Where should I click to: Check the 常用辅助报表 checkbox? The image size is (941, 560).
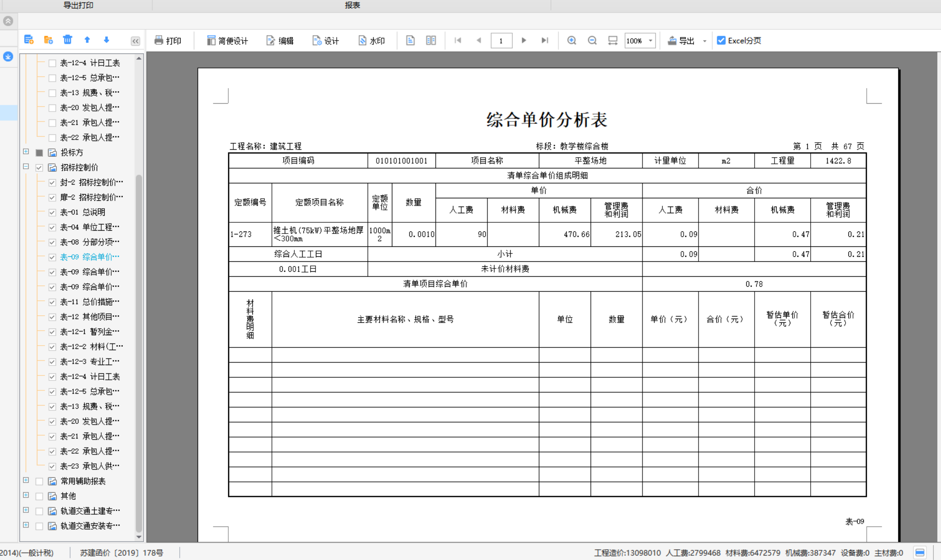tap(39, 481)
